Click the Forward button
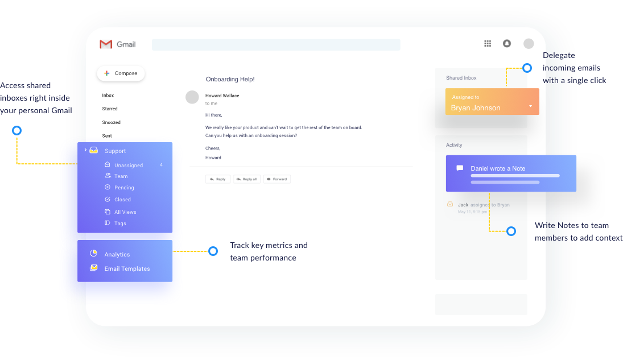 tap(277, 179)
